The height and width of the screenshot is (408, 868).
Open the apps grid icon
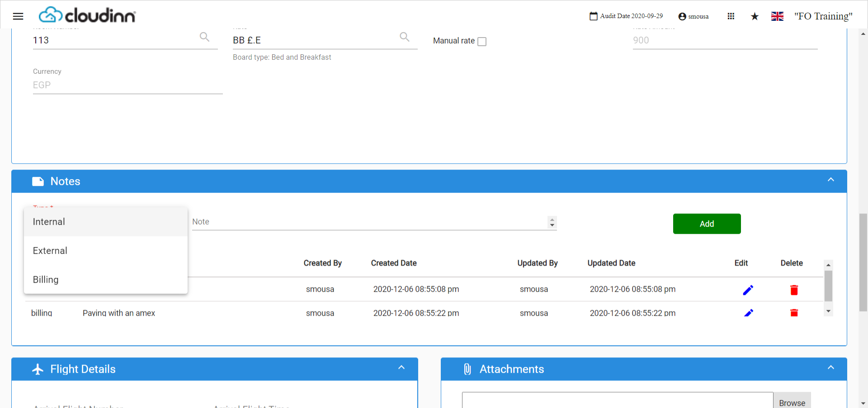coord(731,16)
